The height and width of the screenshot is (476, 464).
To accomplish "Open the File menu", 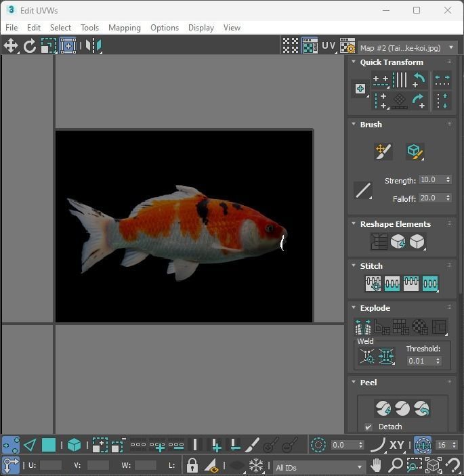I will tap(12, 28).
